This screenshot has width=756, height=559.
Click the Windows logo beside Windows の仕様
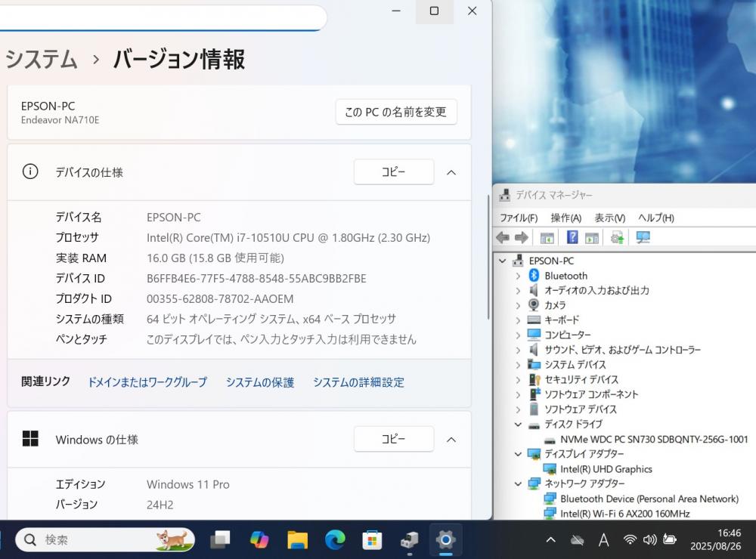coord(30,439)
